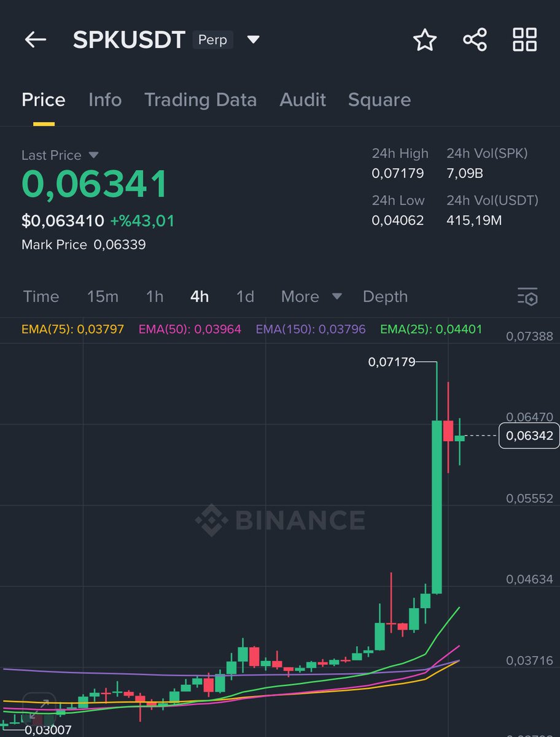
Task: Tap the current price tag 0,06342 on axis
Action: [x=529, y=436]
